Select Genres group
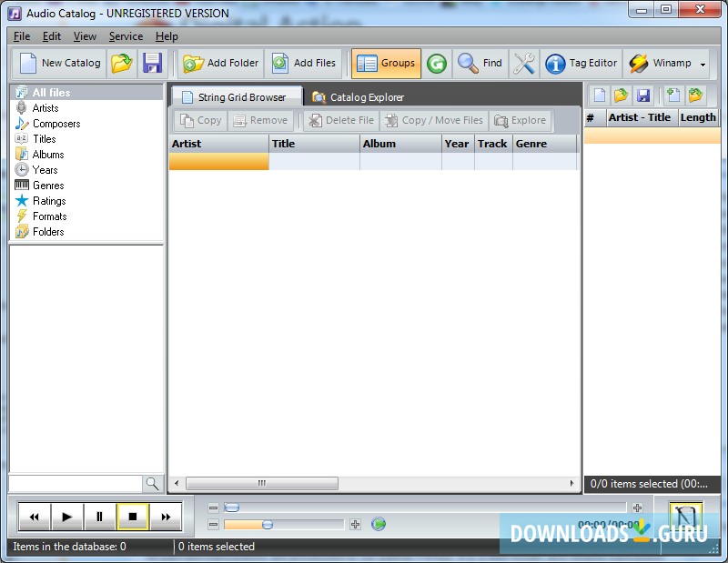This screenshot has width=728, height=563. click(x=48, y=186)
